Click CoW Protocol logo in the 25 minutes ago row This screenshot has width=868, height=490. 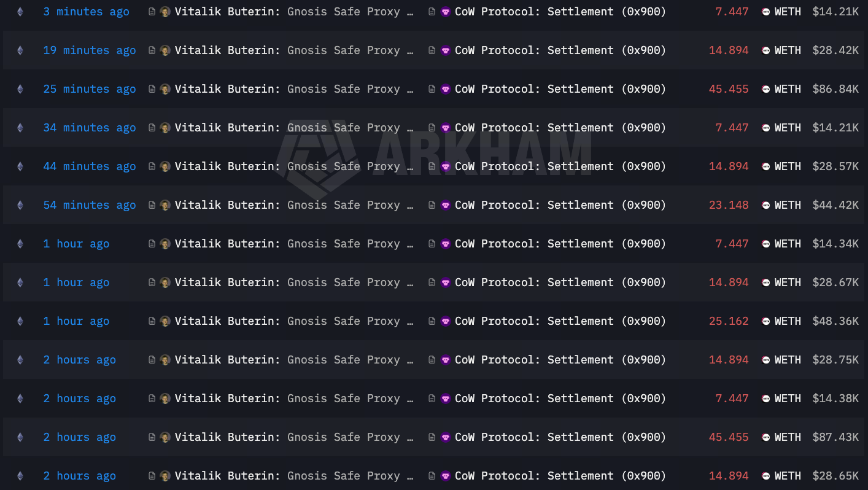446,89
